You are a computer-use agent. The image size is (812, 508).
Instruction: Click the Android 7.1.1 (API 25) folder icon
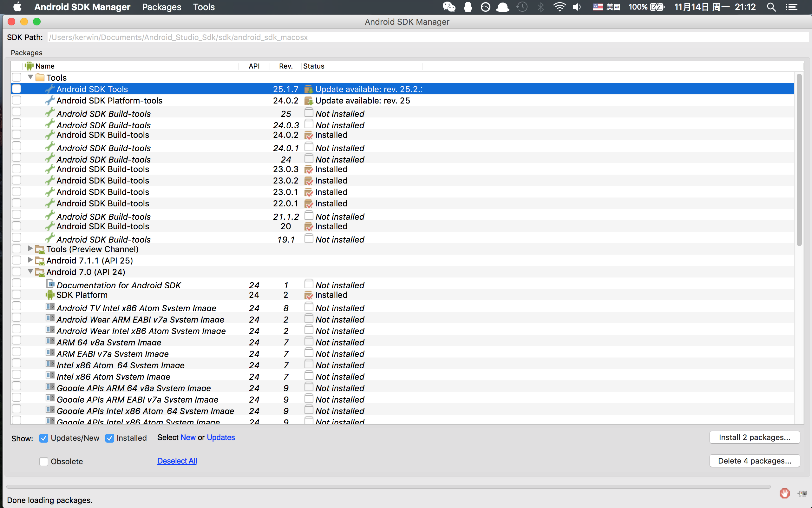coord(40,261)
